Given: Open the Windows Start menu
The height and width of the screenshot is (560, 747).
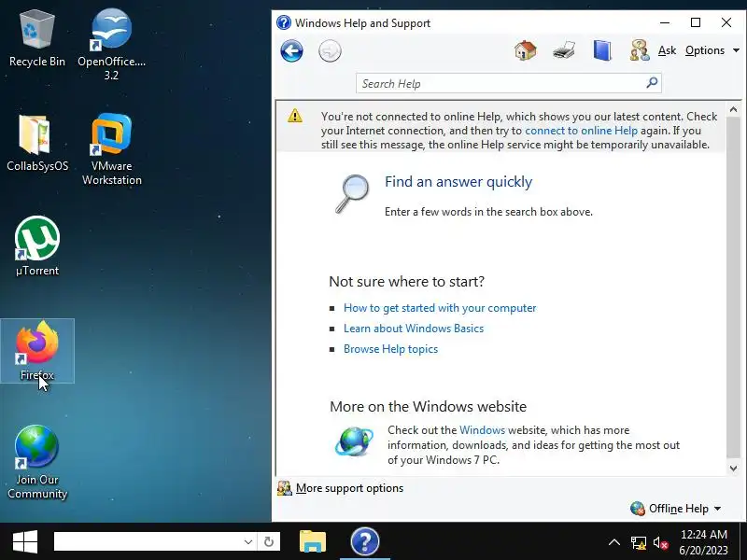Looking at the screenshot, I should point(25,542).
